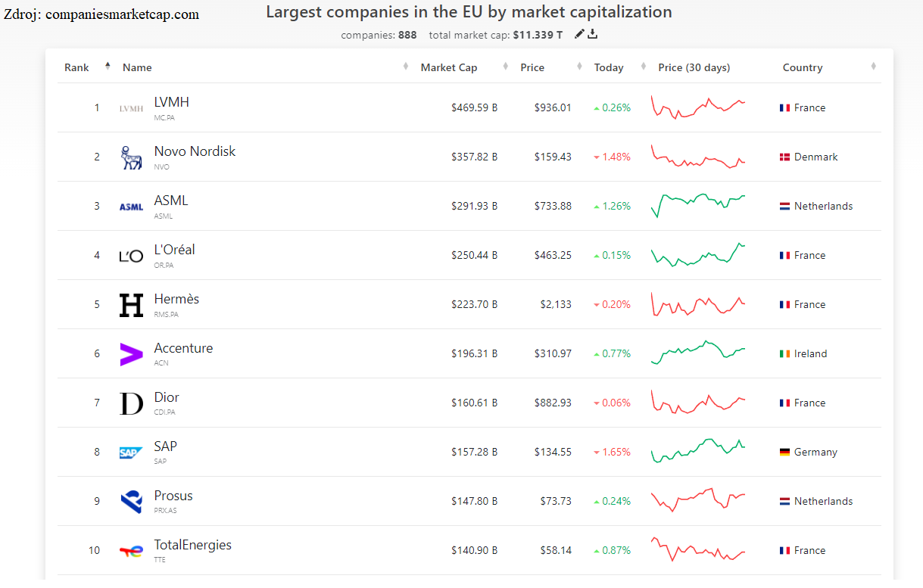
Task: Click the Accenture 30-day price chart
Action: point(698,353)
